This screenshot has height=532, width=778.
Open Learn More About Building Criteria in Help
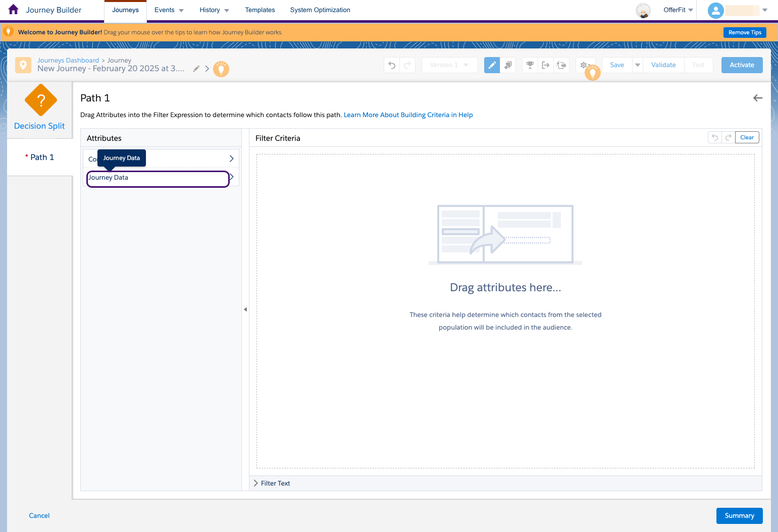click(x=408, y=115)
